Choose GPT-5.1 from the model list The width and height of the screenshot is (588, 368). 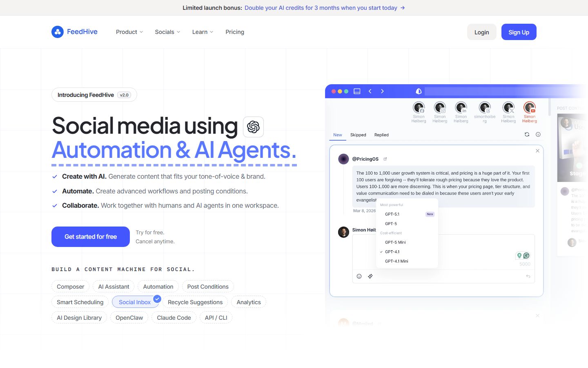click(407, 214)
